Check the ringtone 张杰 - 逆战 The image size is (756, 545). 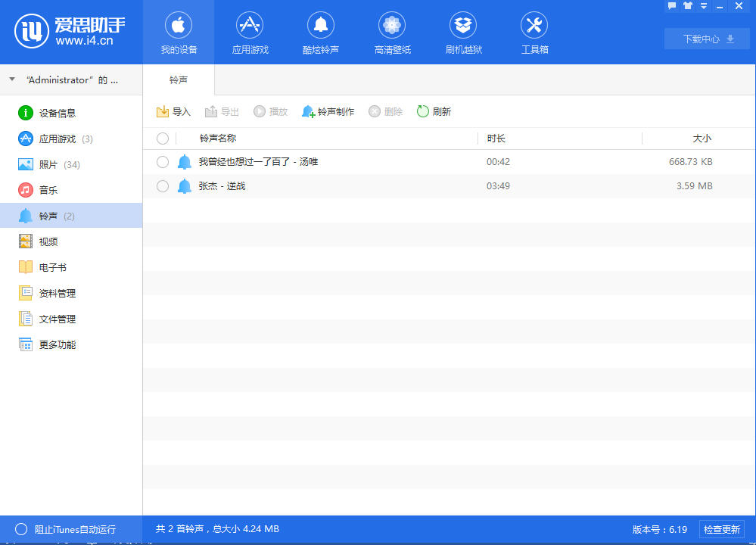click(163, 186)
